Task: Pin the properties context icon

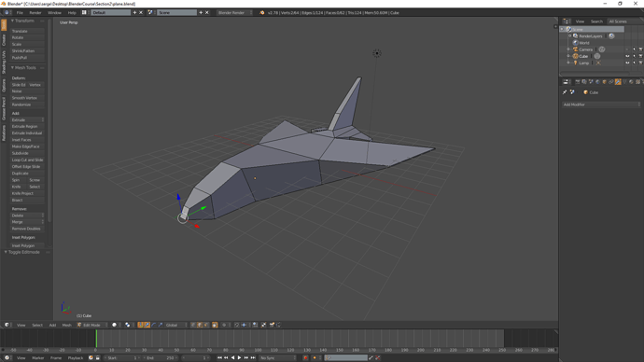Action: point(565,92)
